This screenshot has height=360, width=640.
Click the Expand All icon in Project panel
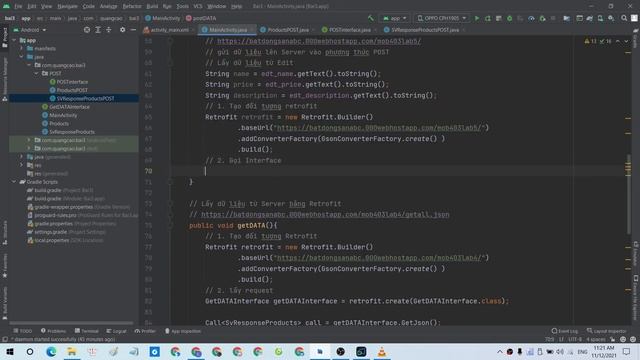click(x=98, y=30)
